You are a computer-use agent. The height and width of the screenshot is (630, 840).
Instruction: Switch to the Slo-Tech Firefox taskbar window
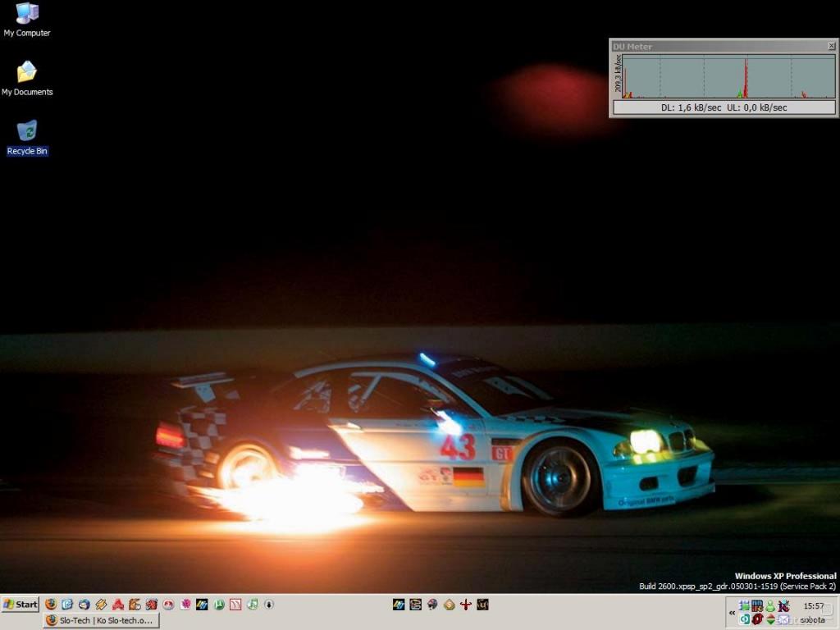[x=101, y=620]
